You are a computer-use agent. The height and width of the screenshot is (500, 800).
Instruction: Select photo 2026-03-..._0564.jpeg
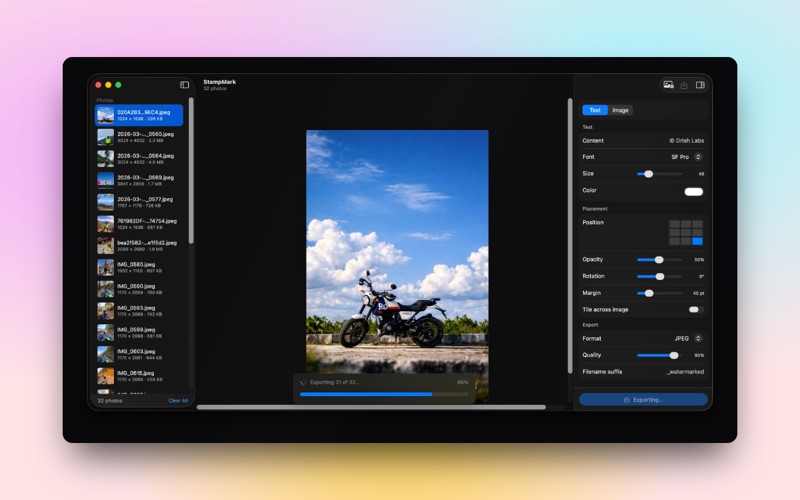click(x=139, y=159)
